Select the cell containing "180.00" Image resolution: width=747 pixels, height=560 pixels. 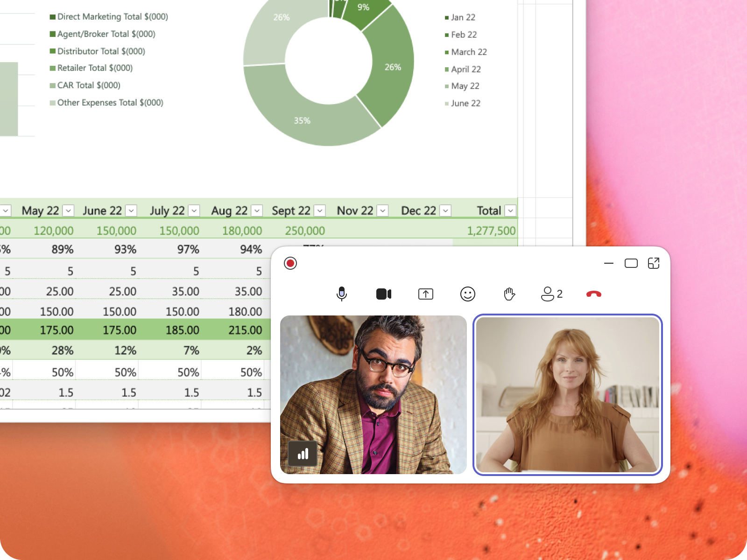click(245, 311)
